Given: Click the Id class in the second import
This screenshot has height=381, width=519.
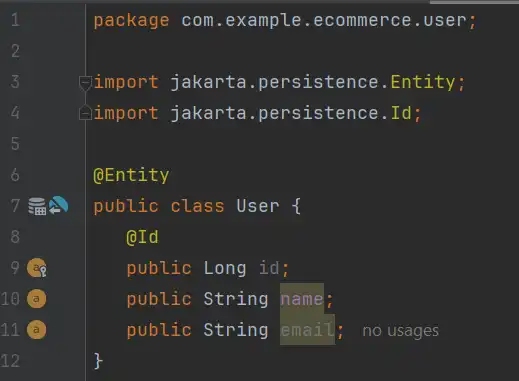Looking at the screenshot, I should [401, 113].
